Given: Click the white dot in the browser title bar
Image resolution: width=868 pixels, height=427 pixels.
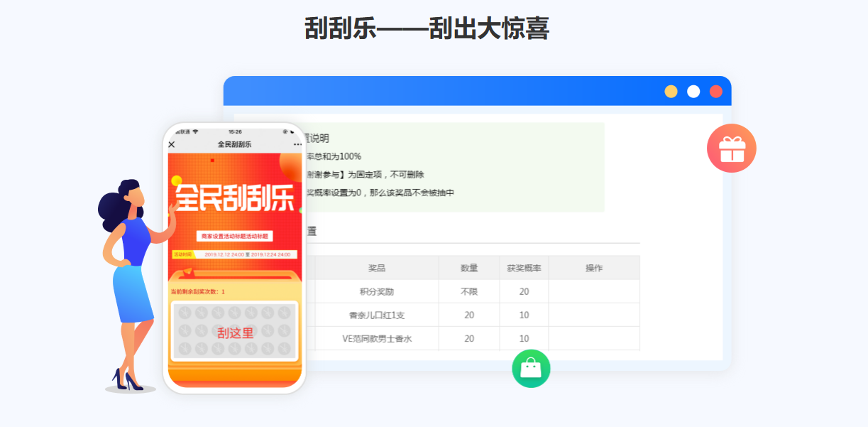Looking at the screenshot, I should [x=692, y=91].
